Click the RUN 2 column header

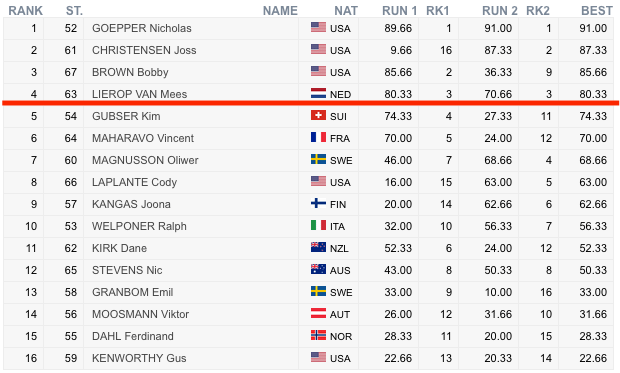[x=500, y=11]
